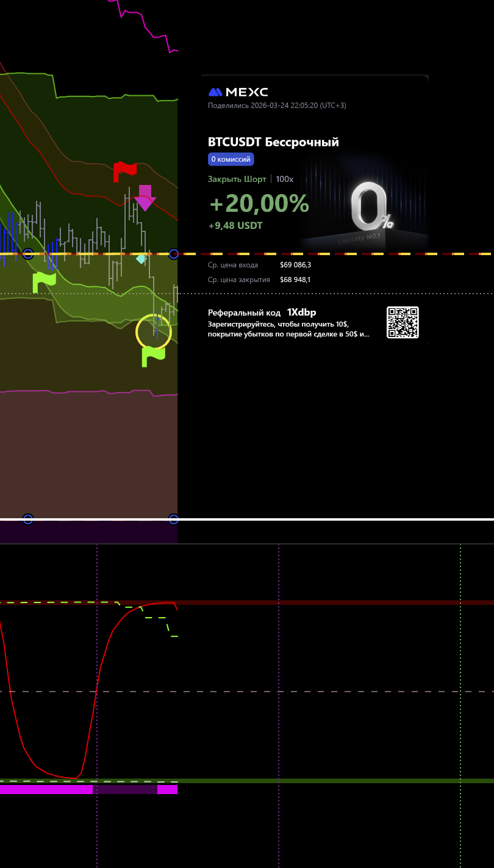Click the dark purple segment of bottom bar
The height and width of the screenshot is (868, 494).
[124, 789]
